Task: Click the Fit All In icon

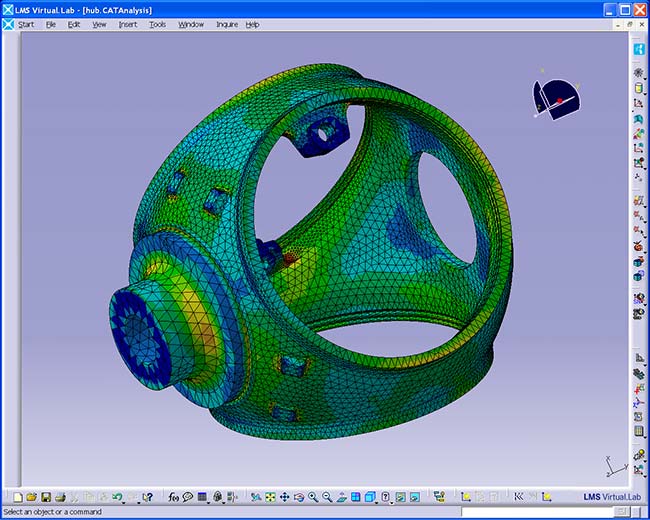Action: pyautogui.click(x=270, y=496)
